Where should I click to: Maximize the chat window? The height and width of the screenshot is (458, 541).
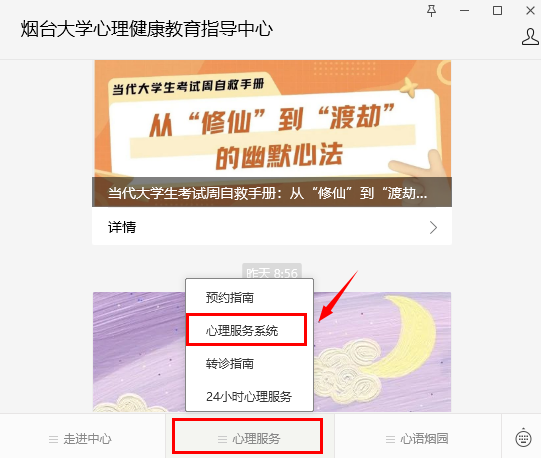[497, 11]
